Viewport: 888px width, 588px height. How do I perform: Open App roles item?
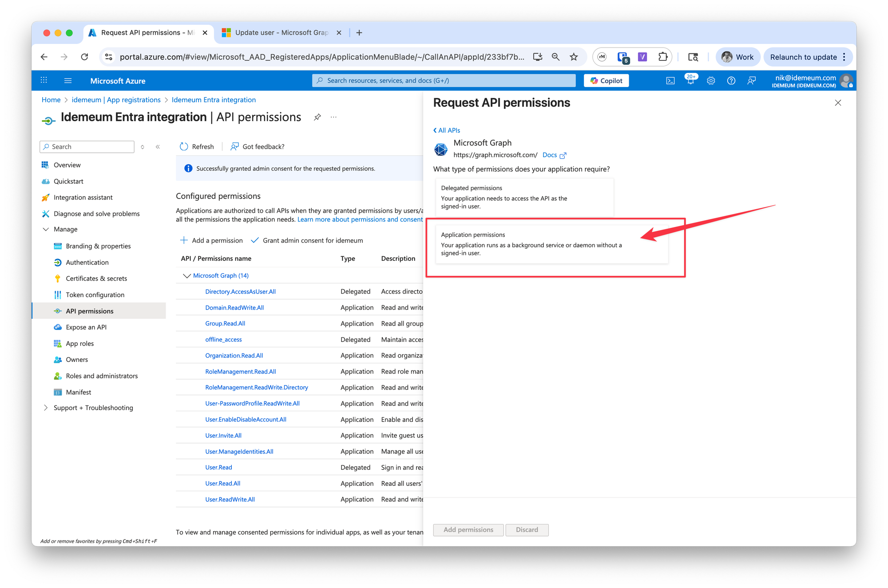click(80, 344)
